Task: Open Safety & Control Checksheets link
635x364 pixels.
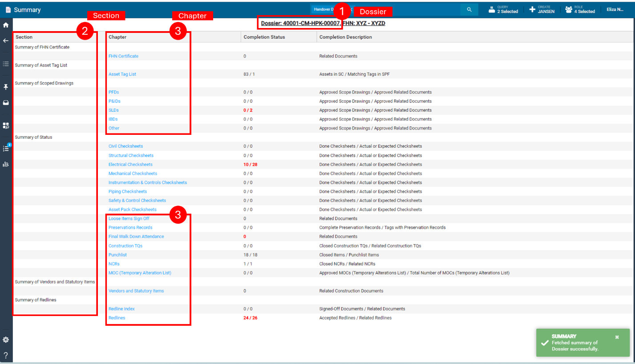Action: pos(137,200)
